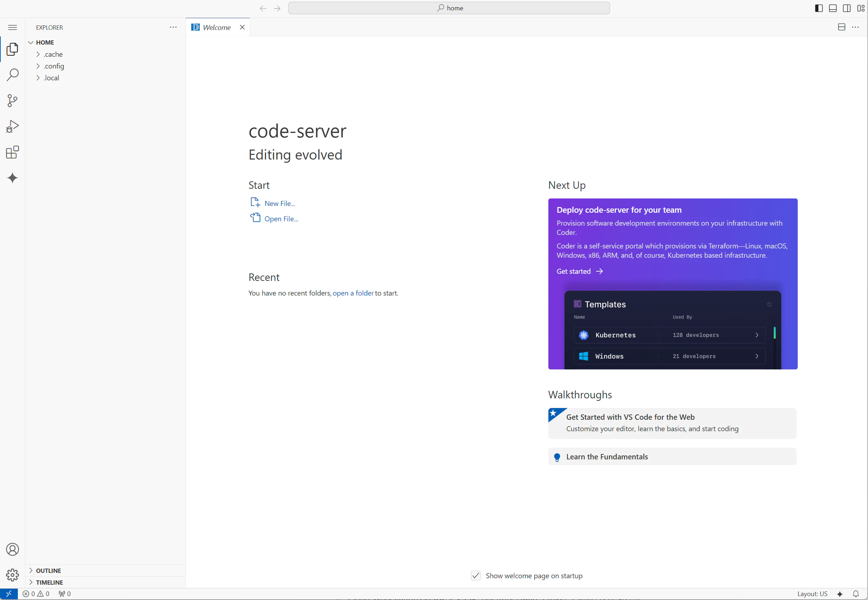Expand the .cache folder
The image size is (868, 600).
pos(105,54)
